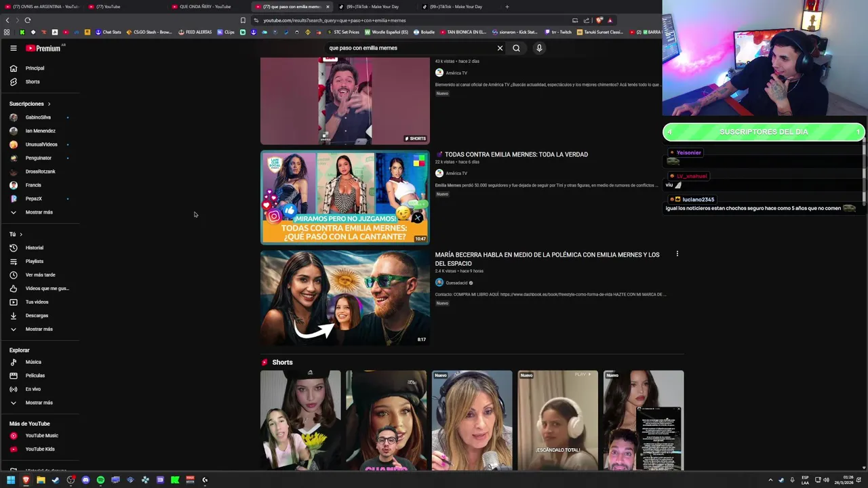Open GabinoSilva subscription channel
The image size is (868, 488).
point(39,117)
